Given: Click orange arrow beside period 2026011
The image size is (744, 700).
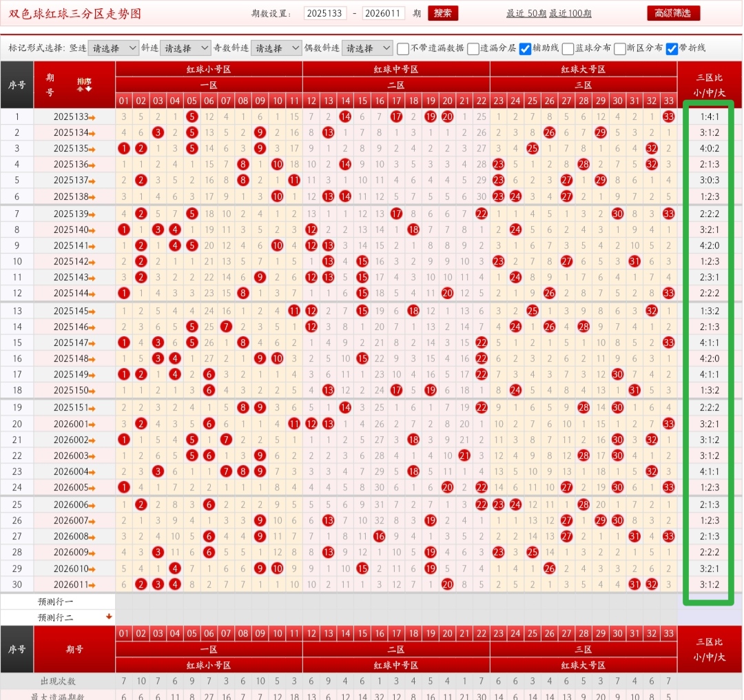Looking at the screenshot, I should [92, 585].
